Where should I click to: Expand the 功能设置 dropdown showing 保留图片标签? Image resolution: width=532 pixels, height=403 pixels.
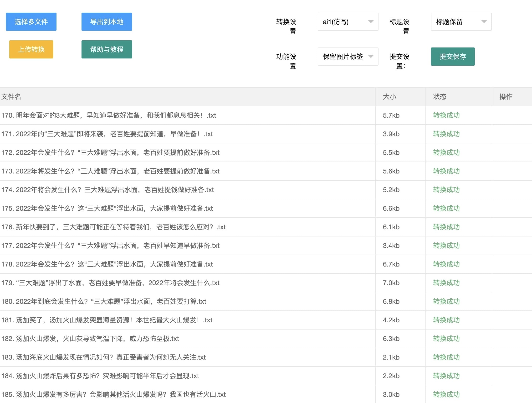tap(348, 57)
